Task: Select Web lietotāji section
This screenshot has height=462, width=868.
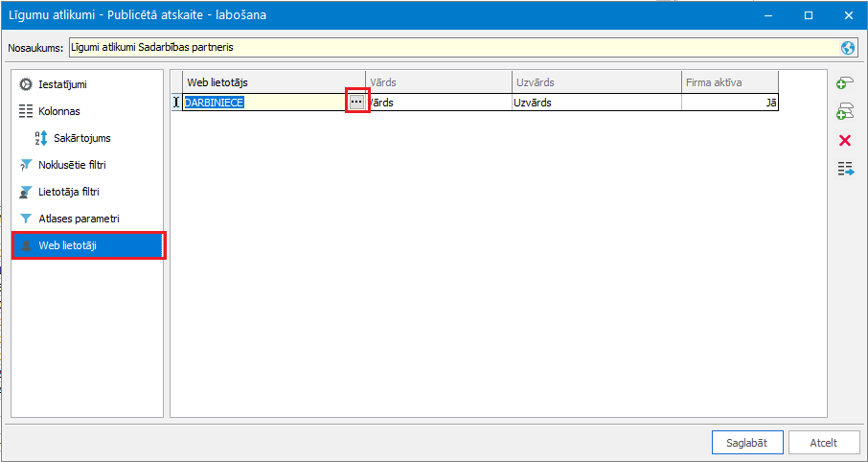Action: [x=87, y=245]
